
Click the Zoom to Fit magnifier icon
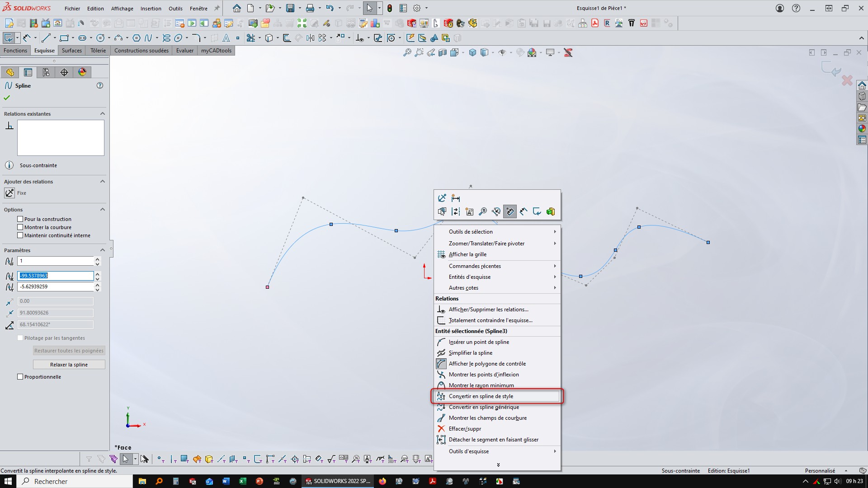tap(407, 53)
